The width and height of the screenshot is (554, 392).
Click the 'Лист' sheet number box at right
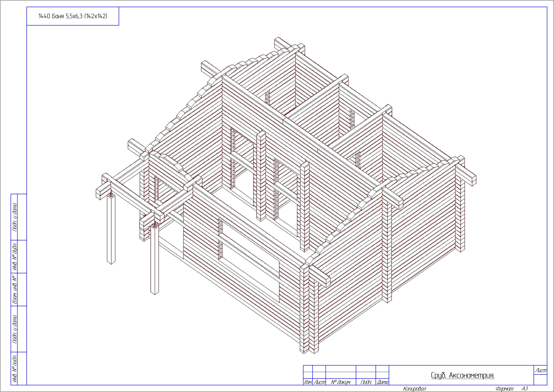click(x=541, y=371)
